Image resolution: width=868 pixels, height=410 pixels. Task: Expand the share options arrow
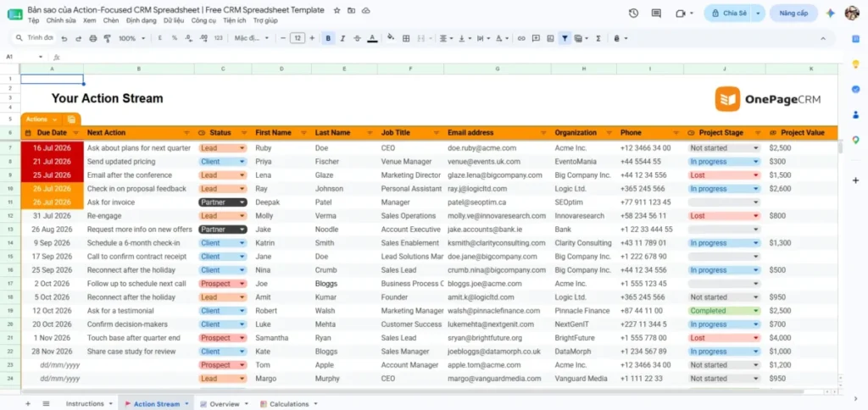pyautogui.click(x=758, y=14)
